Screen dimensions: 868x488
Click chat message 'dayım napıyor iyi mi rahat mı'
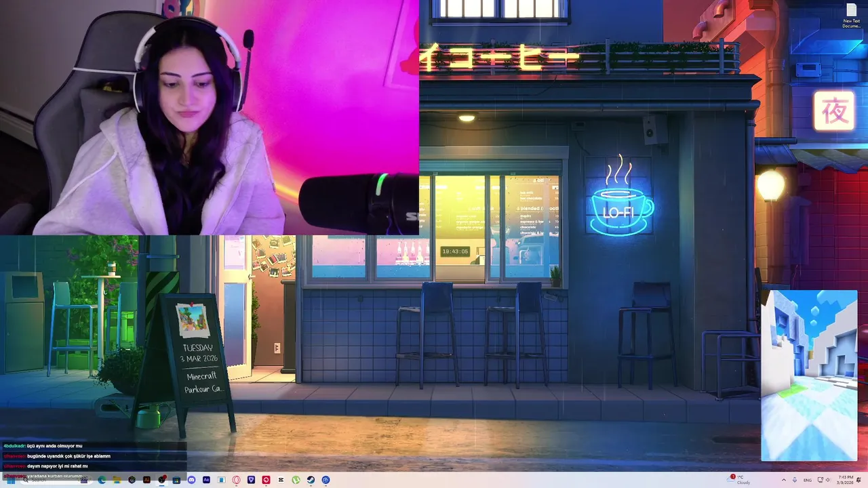(x=57, y=466)
